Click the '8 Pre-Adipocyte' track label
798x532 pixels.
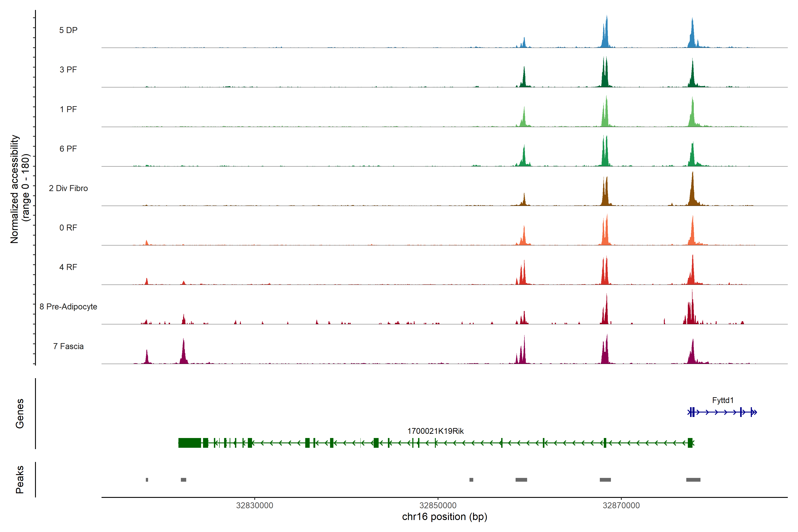68,307
